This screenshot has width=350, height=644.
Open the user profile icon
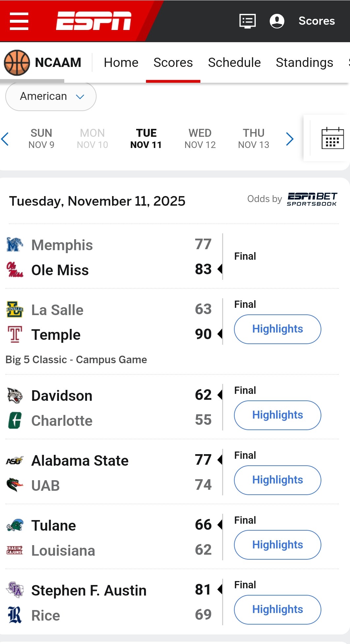click(277, 21)
